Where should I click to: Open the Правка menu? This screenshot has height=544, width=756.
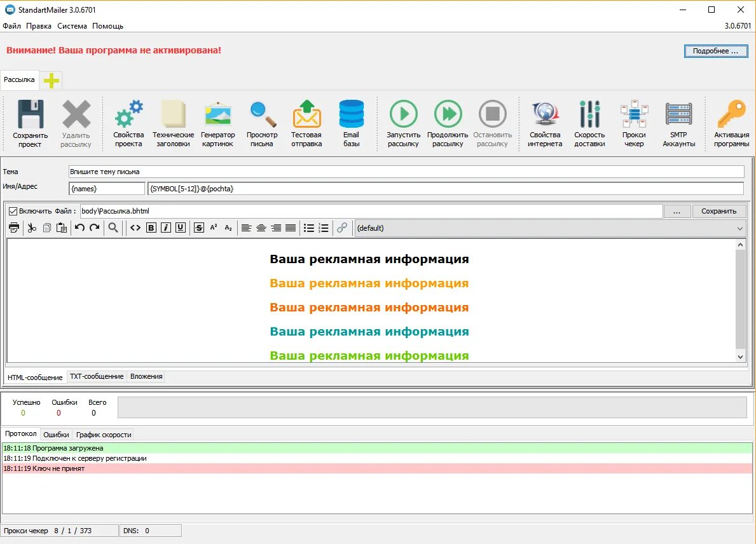pyautogui.click(x=39, y=26)
